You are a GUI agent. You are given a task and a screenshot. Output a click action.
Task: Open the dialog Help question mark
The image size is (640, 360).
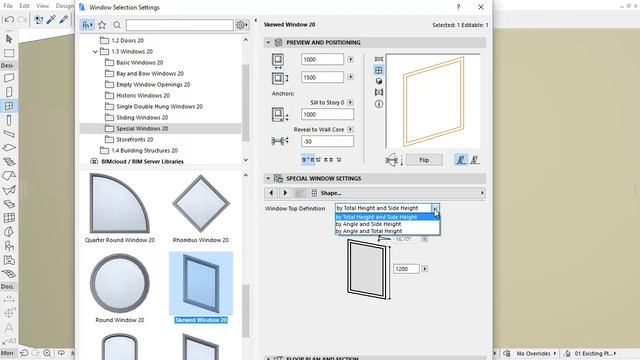[458, 7]
